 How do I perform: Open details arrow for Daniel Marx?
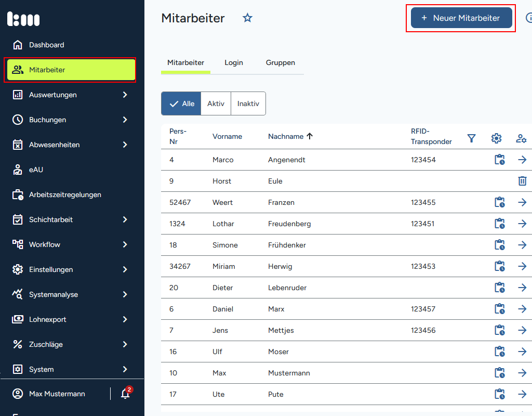[x=522, y=309]
